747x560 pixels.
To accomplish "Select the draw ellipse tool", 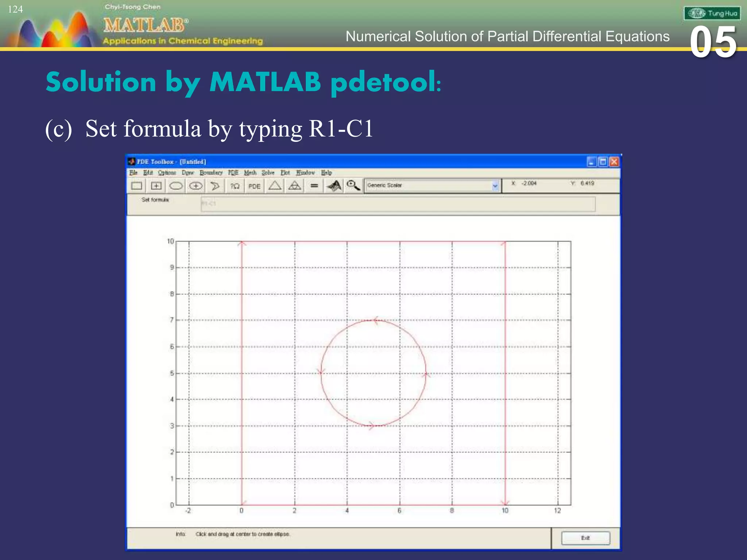I will point(176,186).
